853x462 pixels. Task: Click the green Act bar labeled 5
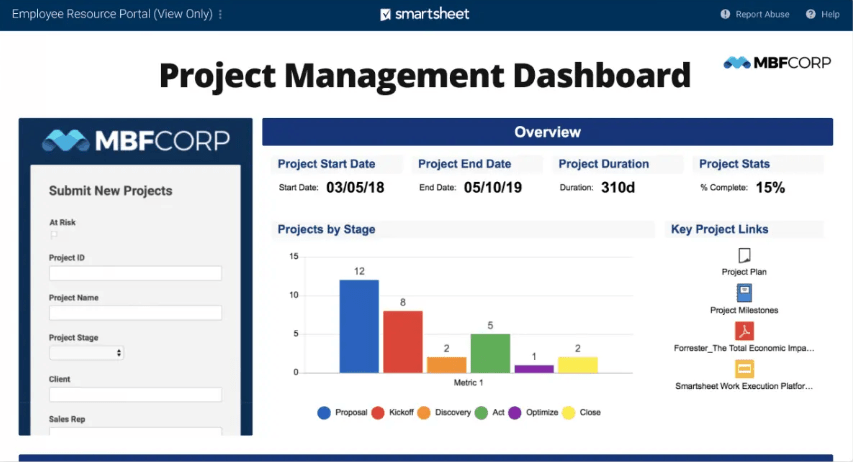[x=490, y=353]
